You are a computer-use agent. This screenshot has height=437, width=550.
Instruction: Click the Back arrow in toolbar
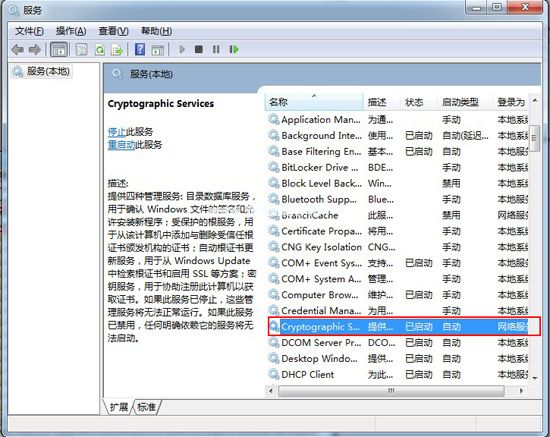18,50
